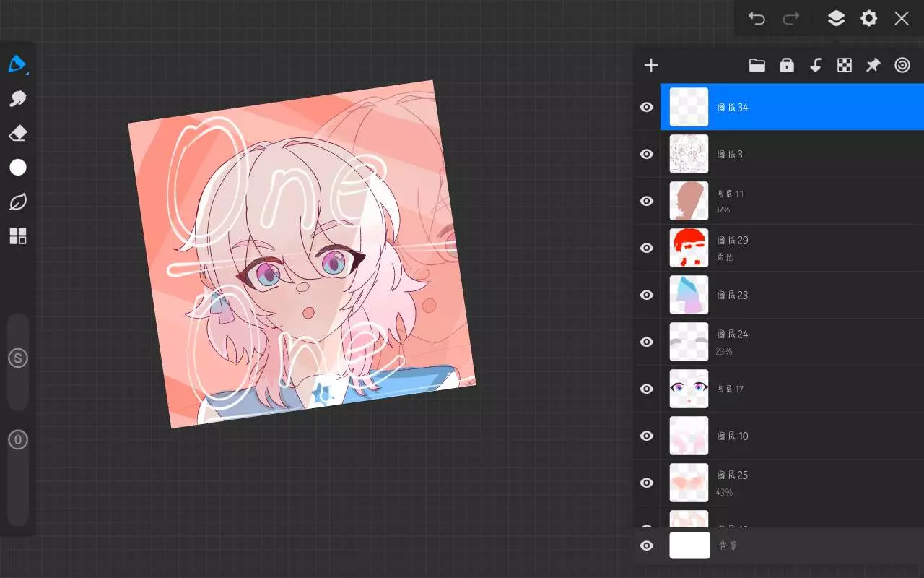The width and height of the screenshot is (924, 578).
Task: Click the 37% opacity label
Action: 723,210
